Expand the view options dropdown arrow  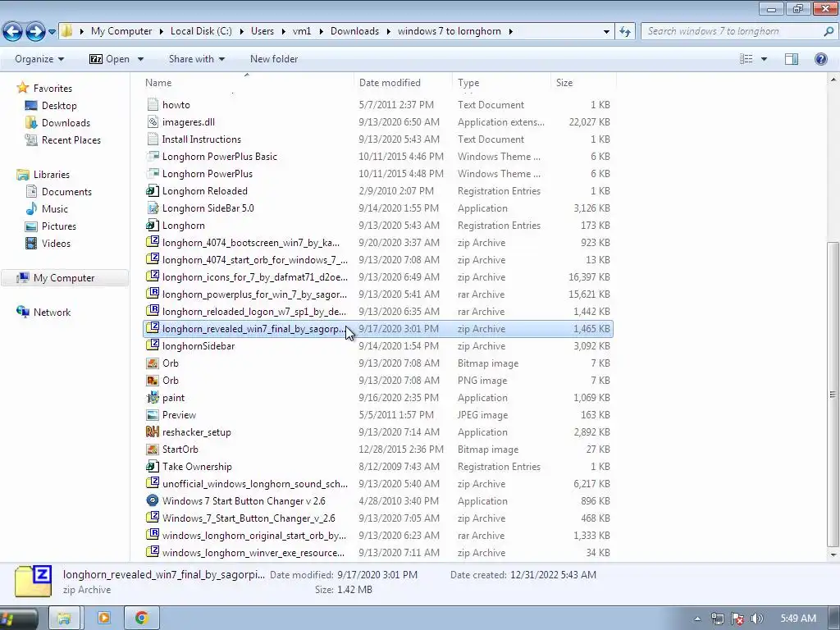(x=764, y=59)
